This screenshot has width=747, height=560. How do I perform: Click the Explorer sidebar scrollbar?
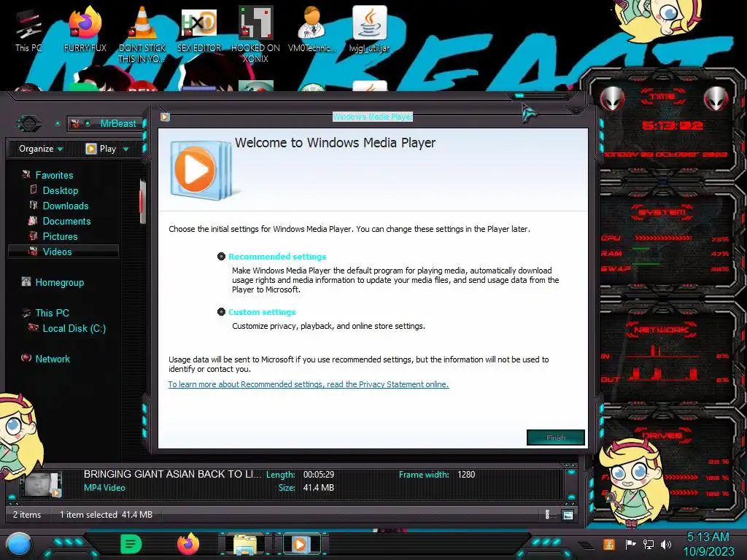pos(142,201)
